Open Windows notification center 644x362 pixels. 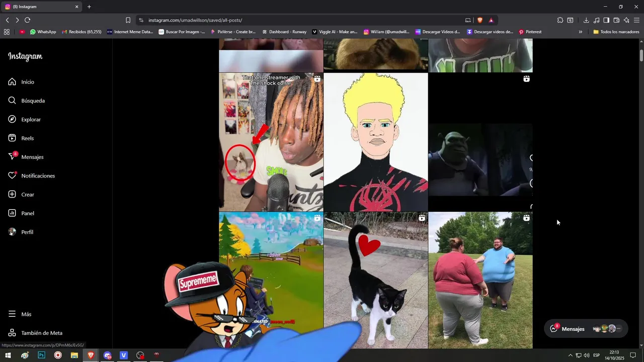point(633,355)
